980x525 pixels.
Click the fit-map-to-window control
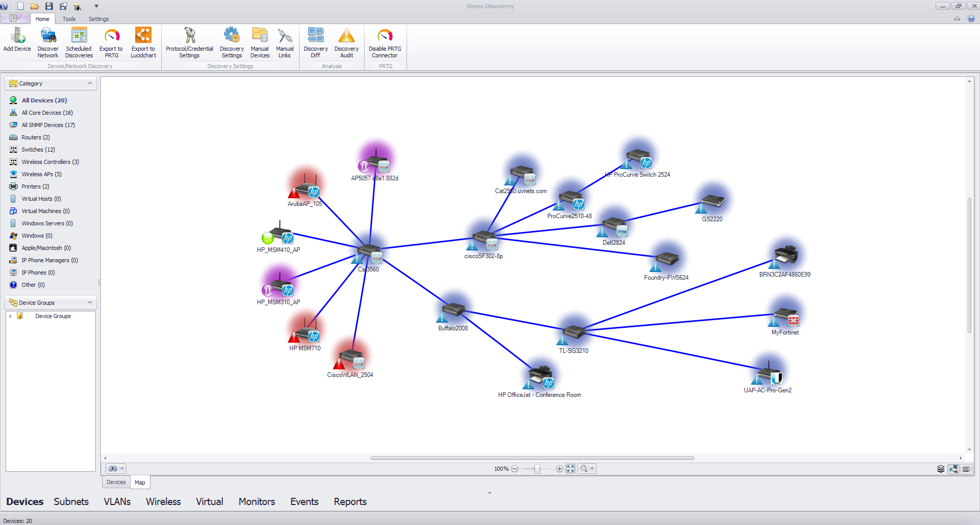coord(570,469)
